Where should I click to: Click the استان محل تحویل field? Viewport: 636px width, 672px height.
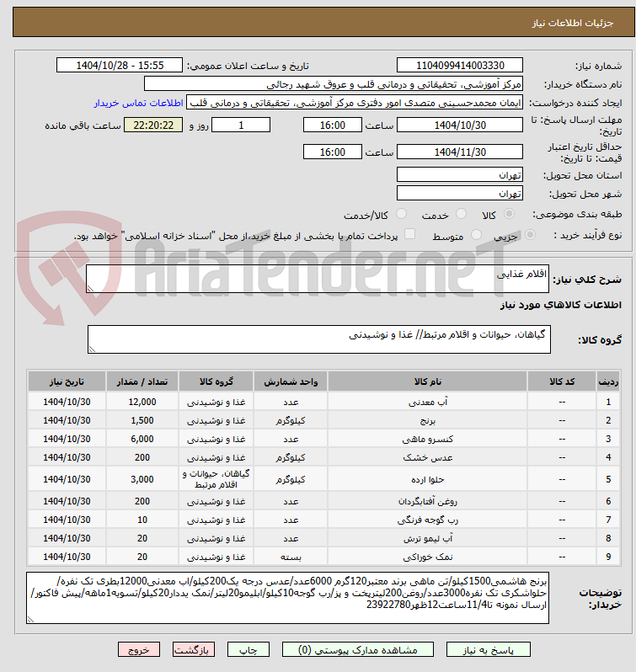(x=460, y=174)
